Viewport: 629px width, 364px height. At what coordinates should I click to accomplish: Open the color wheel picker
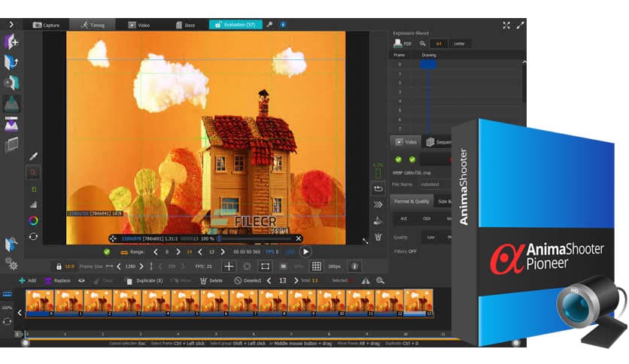(33, 220)
